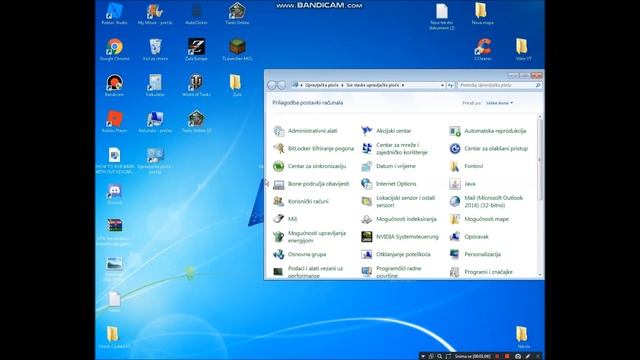Screen dimensions: 640x360
Task: Open NVIDIA Systemsteuerung
Action: [400, 237]
